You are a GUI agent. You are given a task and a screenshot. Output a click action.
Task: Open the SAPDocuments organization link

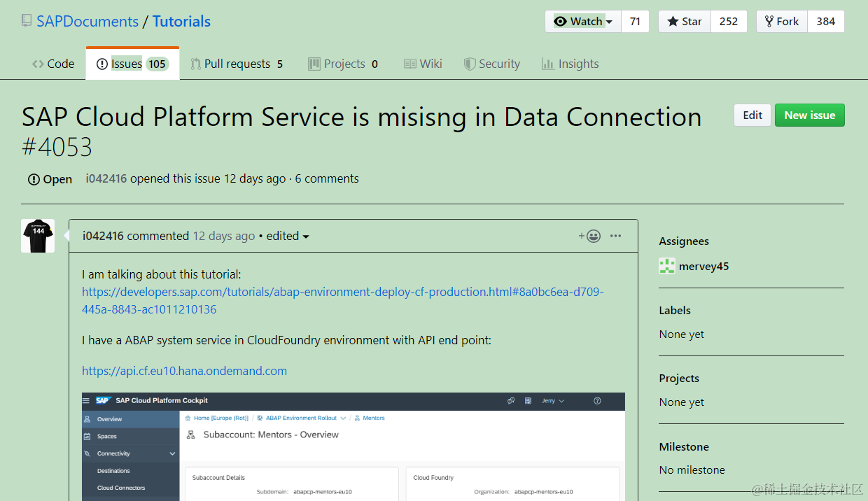point(87,21)
